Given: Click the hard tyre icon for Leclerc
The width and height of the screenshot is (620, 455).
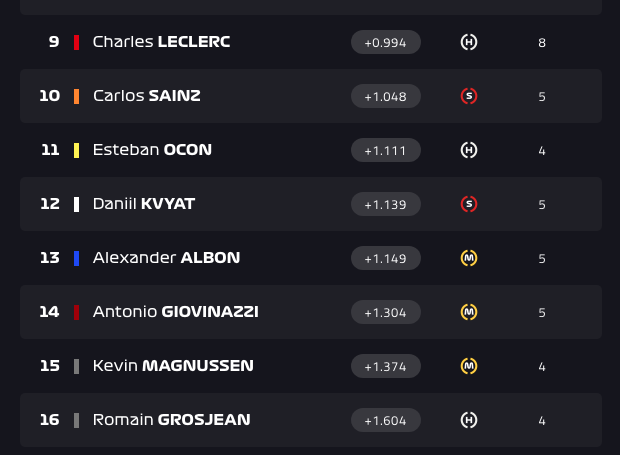Looking at the screenshot, I should (469, 42).
